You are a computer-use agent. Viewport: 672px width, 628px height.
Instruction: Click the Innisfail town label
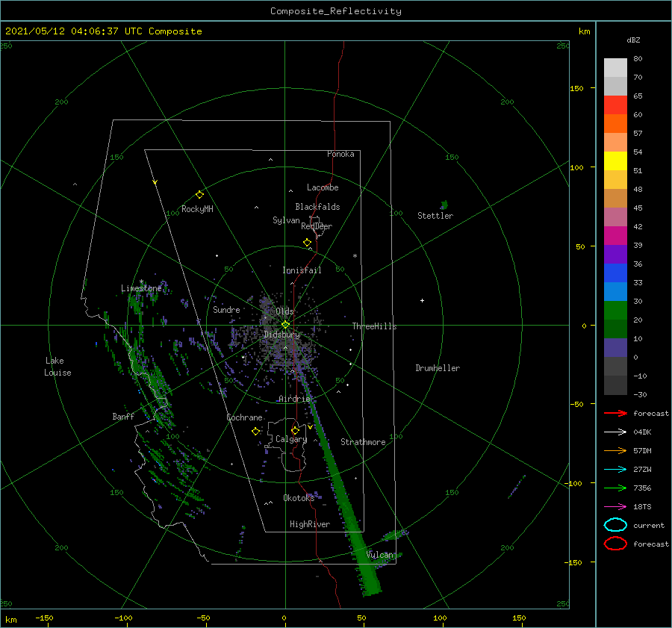point(302,270)
